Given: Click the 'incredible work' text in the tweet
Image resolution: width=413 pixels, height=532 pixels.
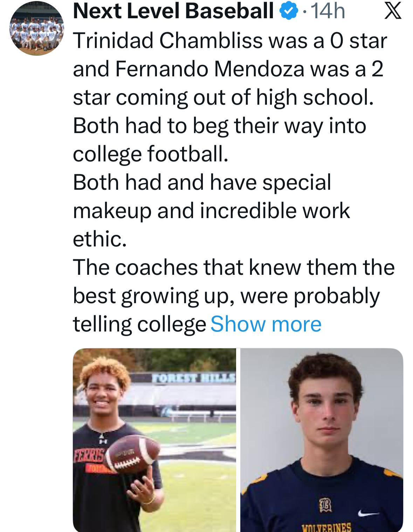Looking at the screenshot, I should click(x=275, y=211).
